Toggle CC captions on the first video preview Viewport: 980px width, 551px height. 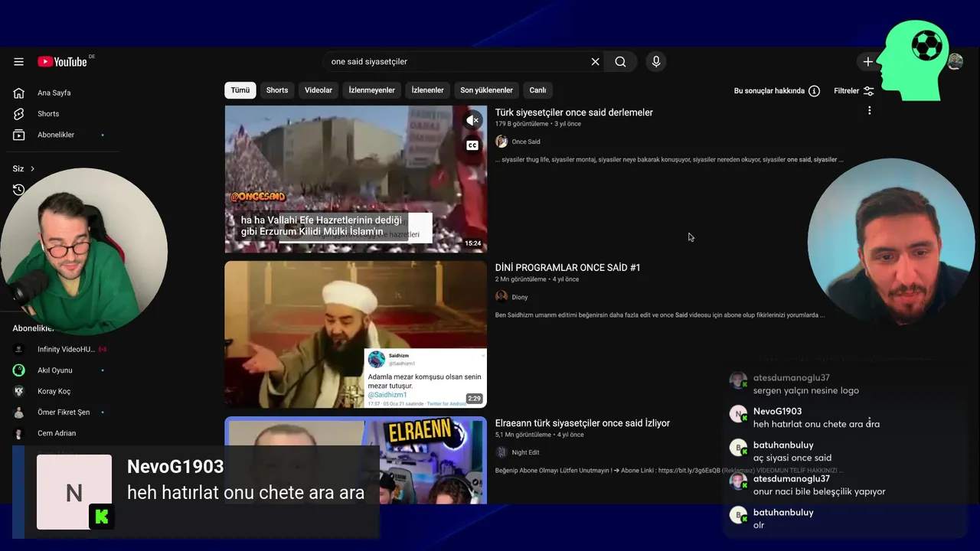tap(473, 145)
